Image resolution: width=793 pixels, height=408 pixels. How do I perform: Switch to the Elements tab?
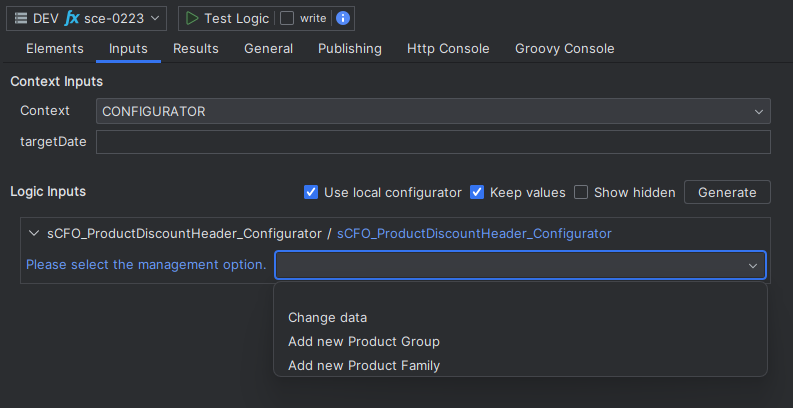(x=55, y=49)
